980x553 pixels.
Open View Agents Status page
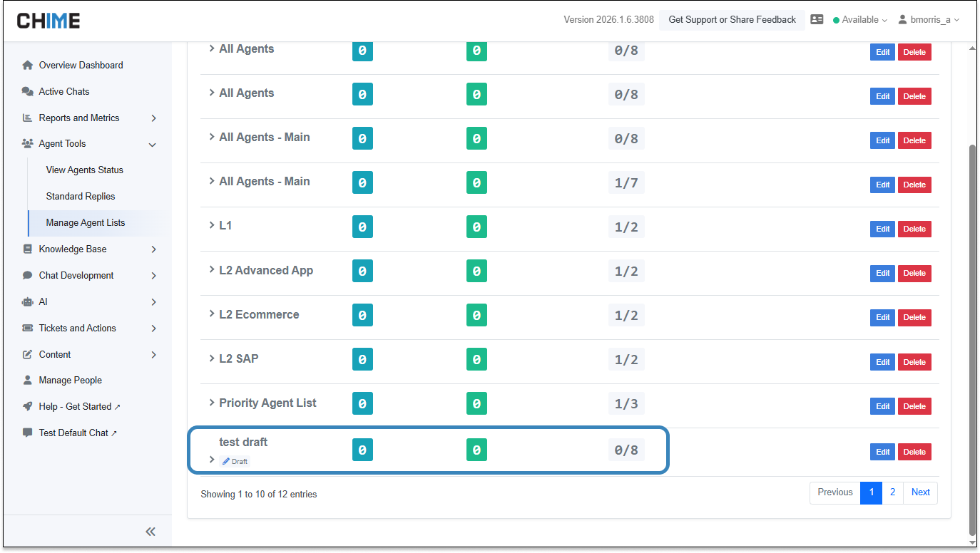[84, 170]
